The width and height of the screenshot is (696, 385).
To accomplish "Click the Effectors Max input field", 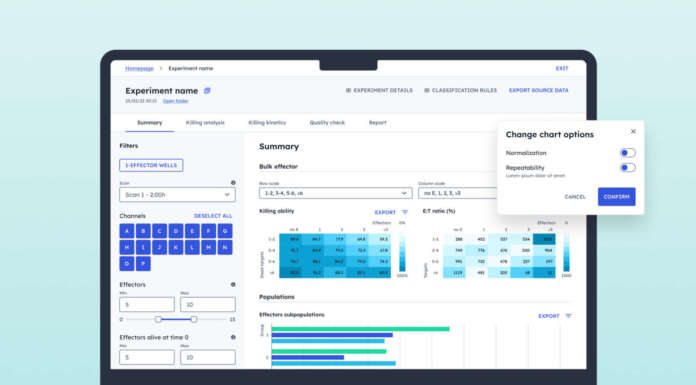I will pos(208,305).
